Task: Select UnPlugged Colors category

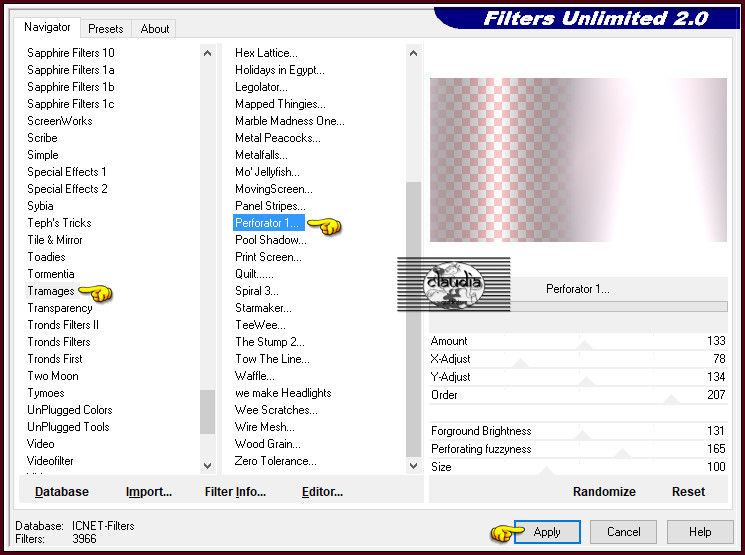Action: [70, 410]
